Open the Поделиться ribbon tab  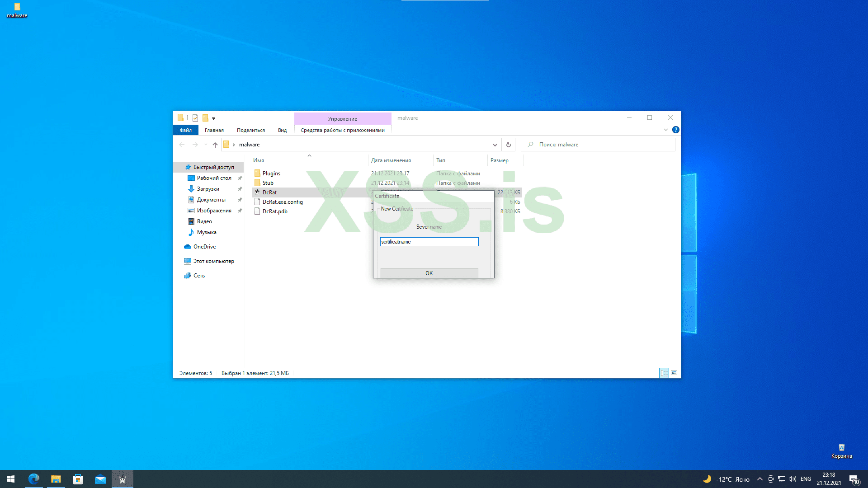(250, 130)
